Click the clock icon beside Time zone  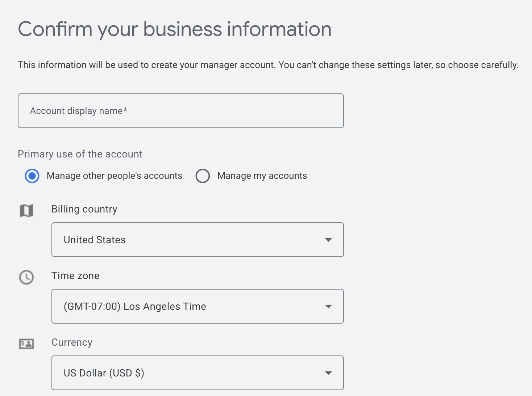[26, 277]
